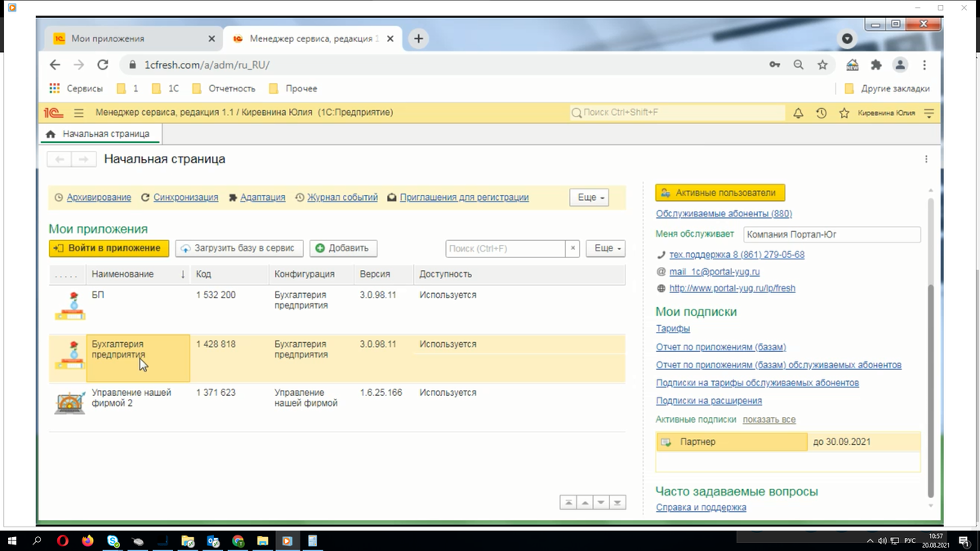Click the 1C logo in the application header
980x551 pixels.
(53, 113)
